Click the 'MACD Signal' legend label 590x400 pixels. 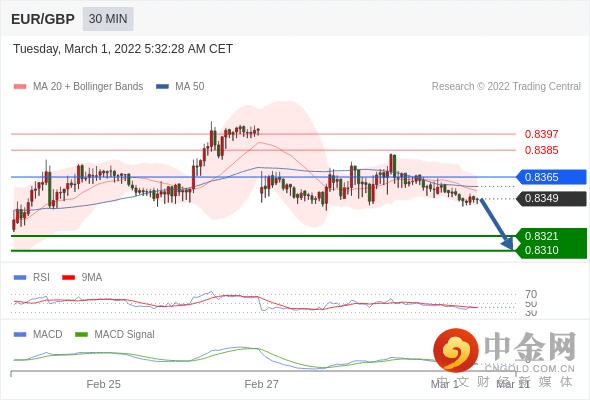[x=125, y=335]
